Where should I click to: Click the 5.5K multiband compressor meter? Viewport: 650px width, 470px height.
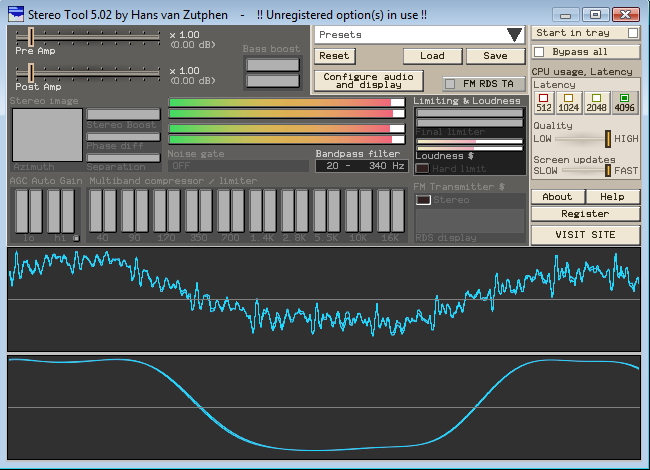(x=327, y=211)
